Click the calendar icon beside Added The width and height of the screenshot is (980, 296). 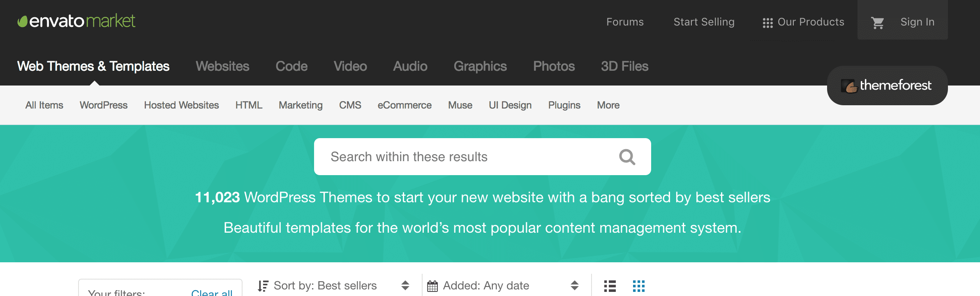click(432, 286)
